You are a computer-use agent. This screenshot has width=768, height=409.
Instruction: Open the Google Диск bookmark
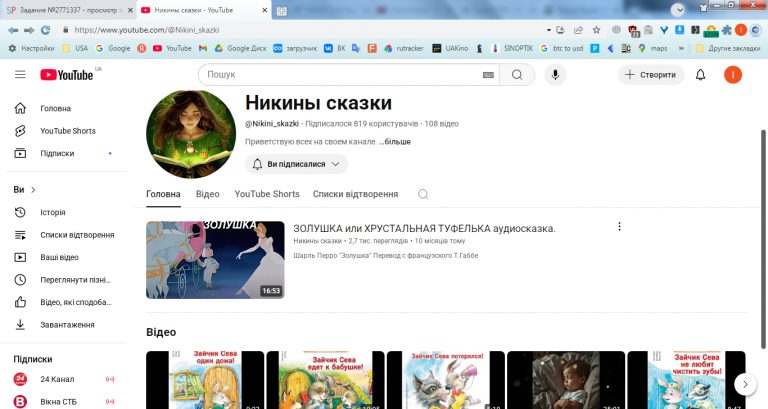click(240, 48)
